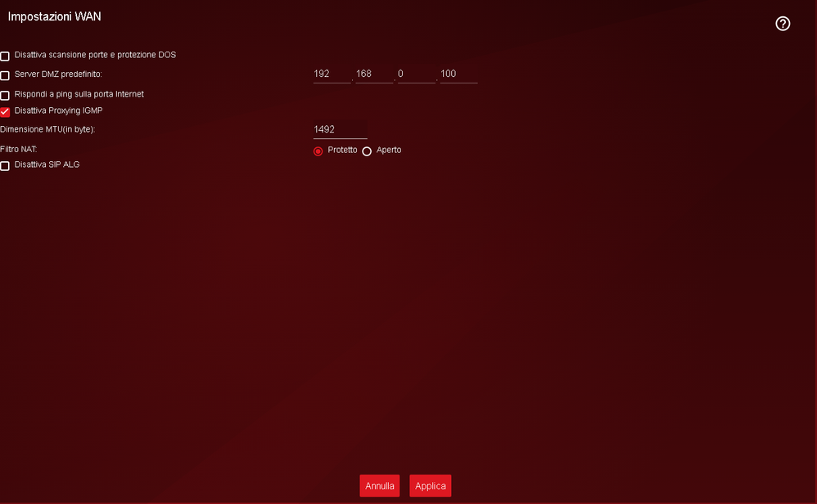Choose the Aperto NAT filter option
This screenshot has height=504, width=817.
367,151
